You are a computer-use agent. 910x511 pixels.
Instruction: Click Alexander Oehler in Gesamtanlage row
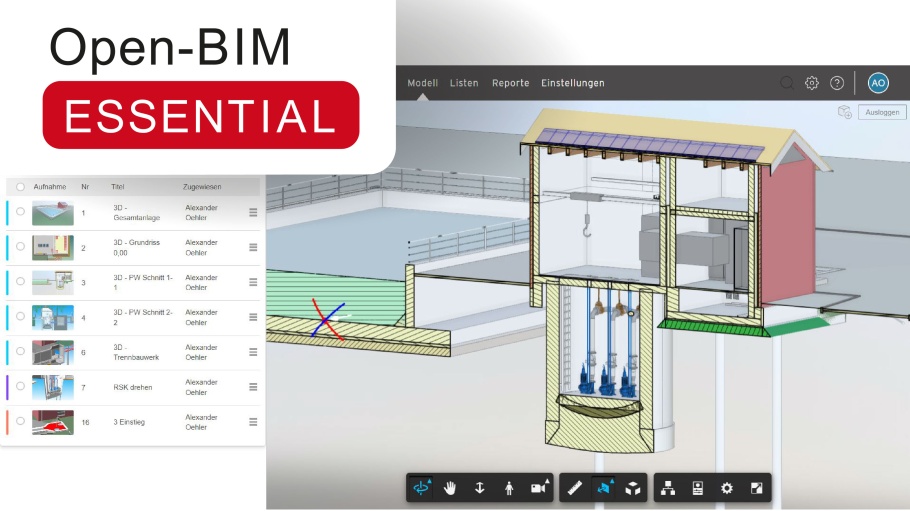click(x=201, y=213)
